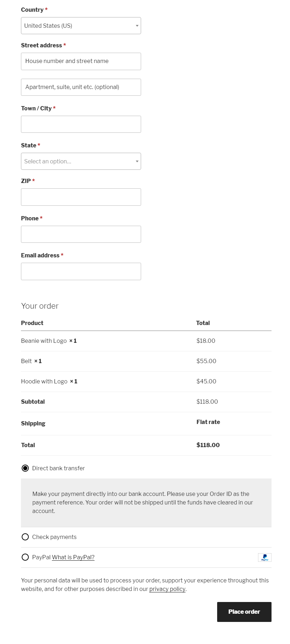The image size is (290, 644).
Task: Click the Country dropdown arrow
Action: (x=137, y=26)
